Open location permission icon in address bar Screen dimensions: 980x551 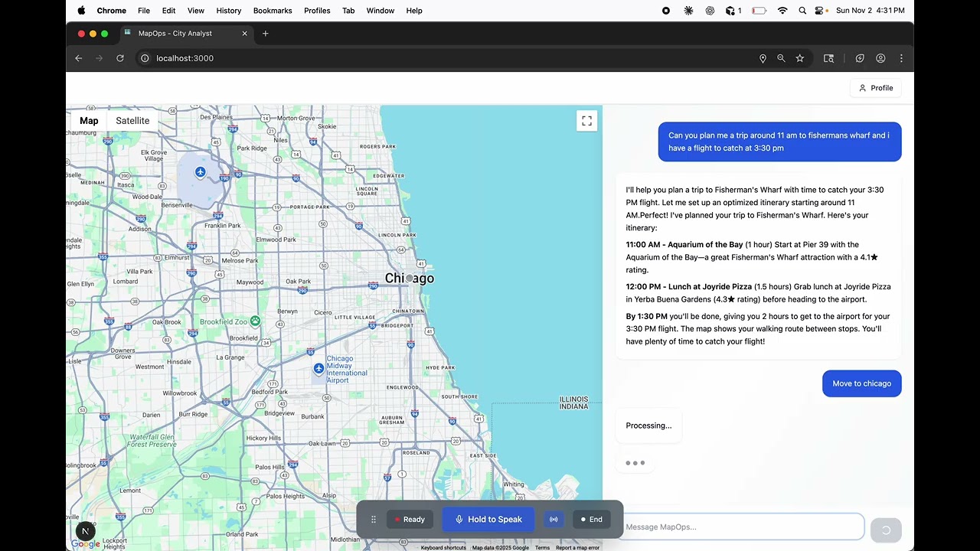tap(763, 58)
